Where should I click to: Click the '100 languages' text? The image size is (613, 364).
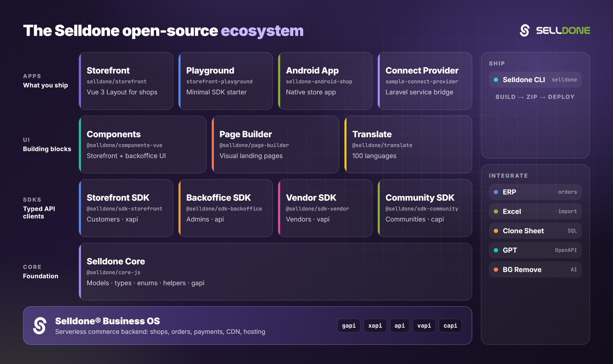pyautogui.click(x=374, y=156)
